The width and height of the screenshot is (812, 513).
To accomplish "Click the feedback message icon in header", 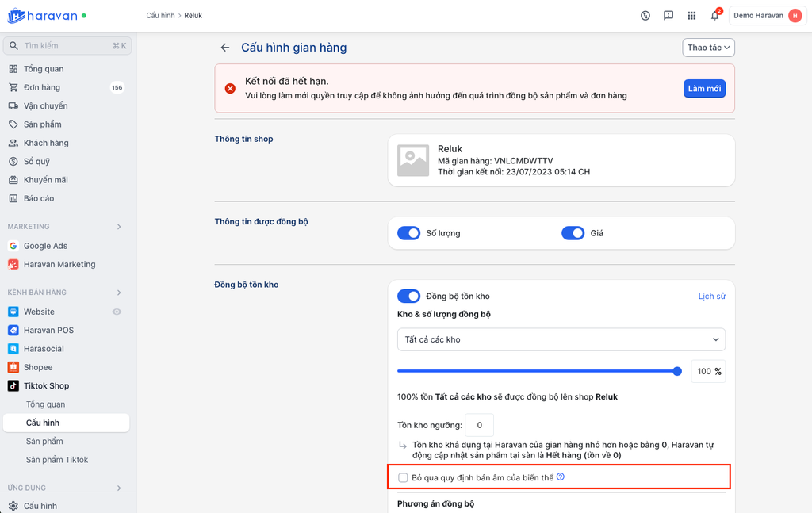I will coord(668,15).
